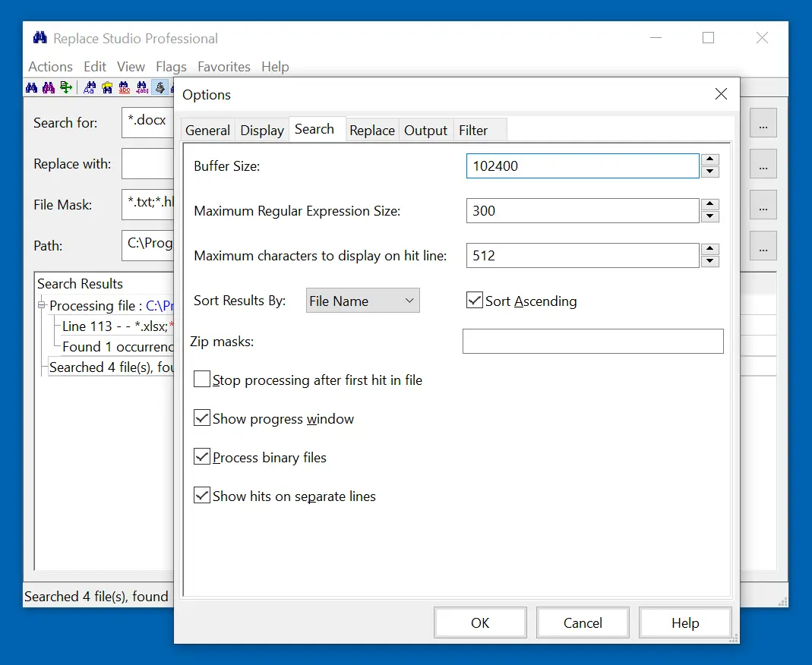The height and width of the screenshot is (665, 812).
Task: Tick the Stop processing after first hit checkbox
Action: click(202, 380)
